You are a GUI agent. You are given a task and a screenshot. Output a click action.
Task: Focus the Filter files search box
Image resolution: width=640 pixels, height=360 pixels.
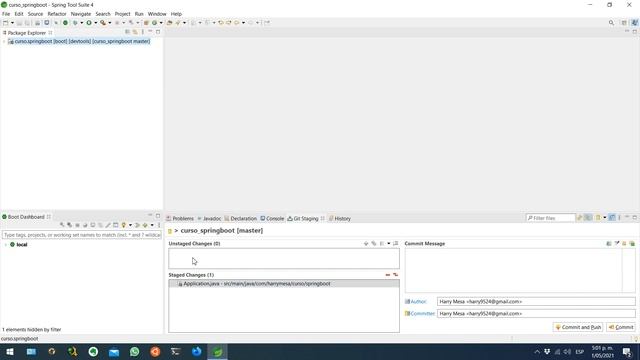tap(550, 218)
